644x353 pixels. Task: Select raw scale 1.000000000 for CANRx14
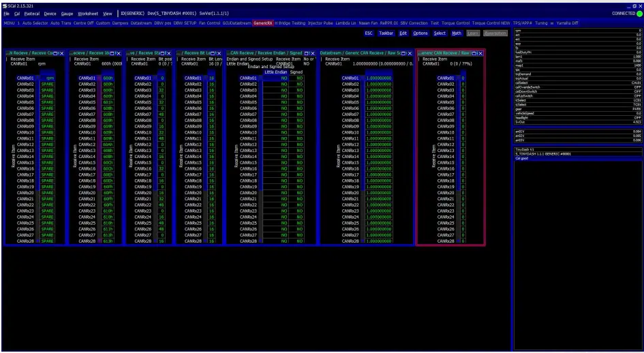click(x=378, y=157)
